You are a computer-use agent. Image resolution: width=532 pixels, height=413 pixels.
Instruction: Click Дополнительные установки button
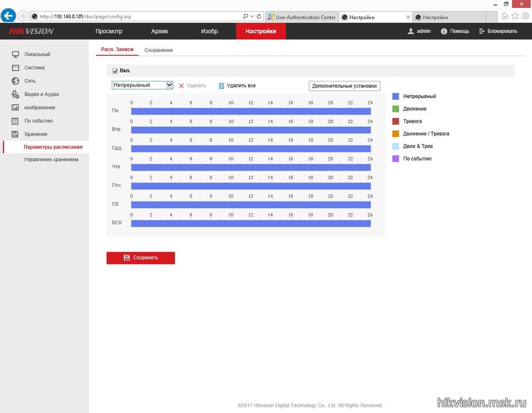(344, 86)
